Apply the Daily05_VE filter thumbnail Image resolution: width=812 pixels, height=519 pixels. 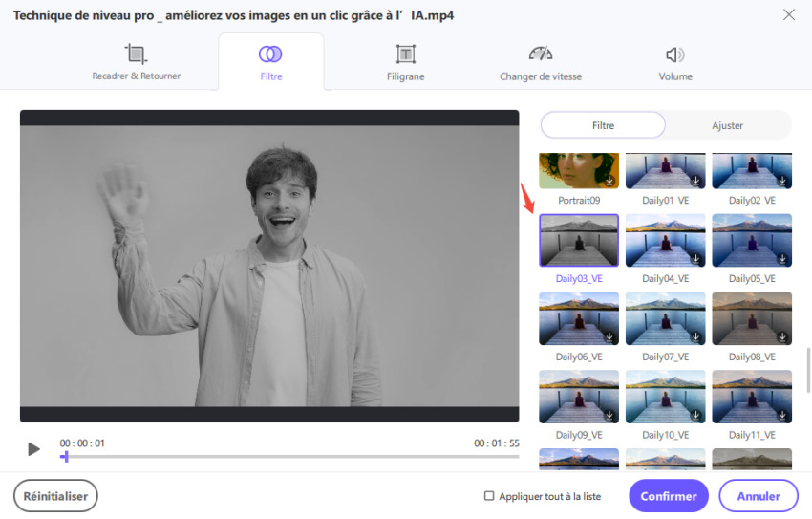[x=752, y=240]
